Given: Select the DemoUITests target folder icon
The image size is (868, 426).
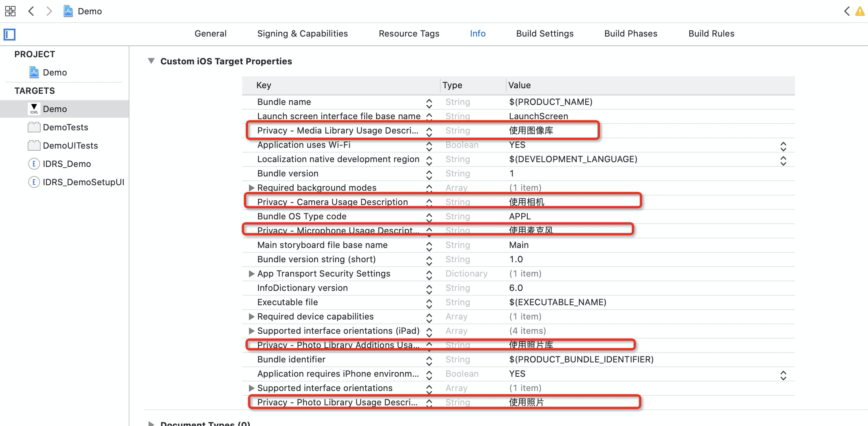Looking at the screenshot, I should point(34,145).
